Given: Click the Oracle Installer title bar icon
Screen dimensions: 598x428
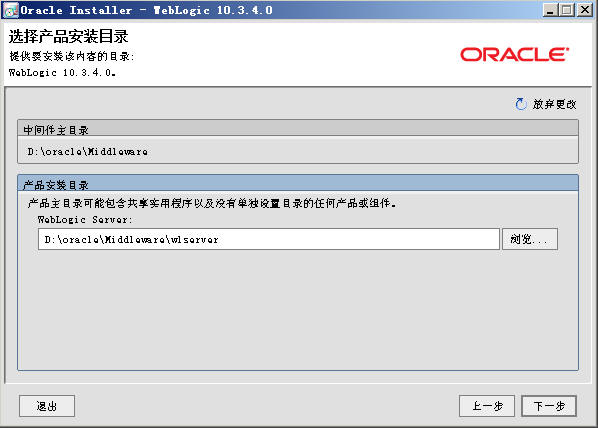Looking at the screenshot, I should (10, 10).
